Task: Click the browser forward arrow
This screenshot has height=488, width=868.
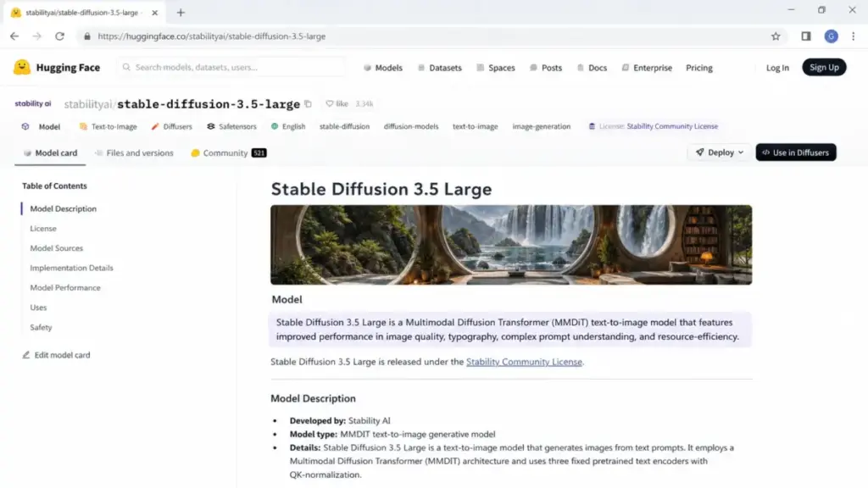Action: tap(36, 36)
